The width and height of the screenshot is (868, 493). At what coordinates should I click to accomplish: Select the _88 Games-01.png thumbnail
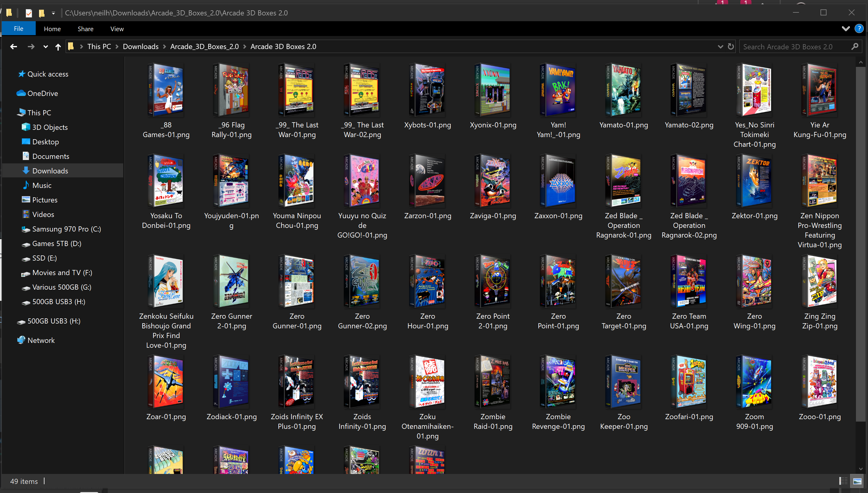click(166, 90)
